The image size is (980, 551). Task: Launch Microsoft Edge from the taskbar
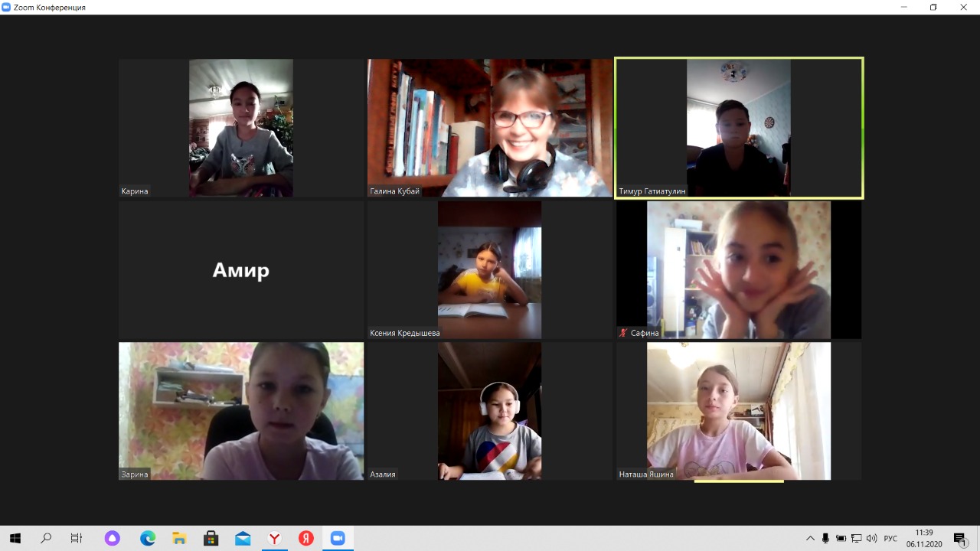click(x=148, y=538)
